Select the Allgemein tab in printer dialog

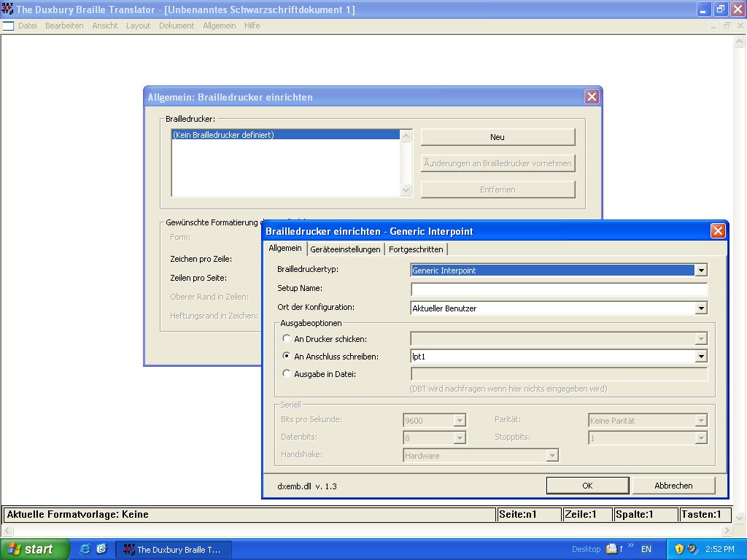(x=285, y=248)
